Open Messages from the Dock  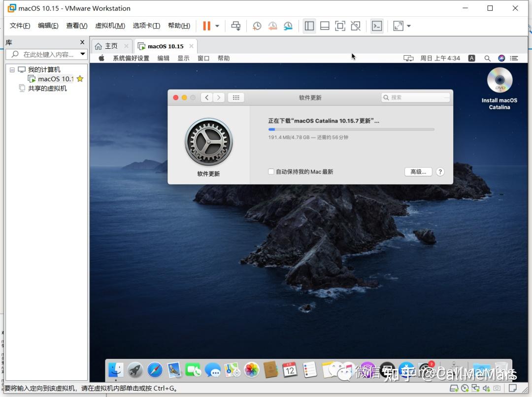213,370
